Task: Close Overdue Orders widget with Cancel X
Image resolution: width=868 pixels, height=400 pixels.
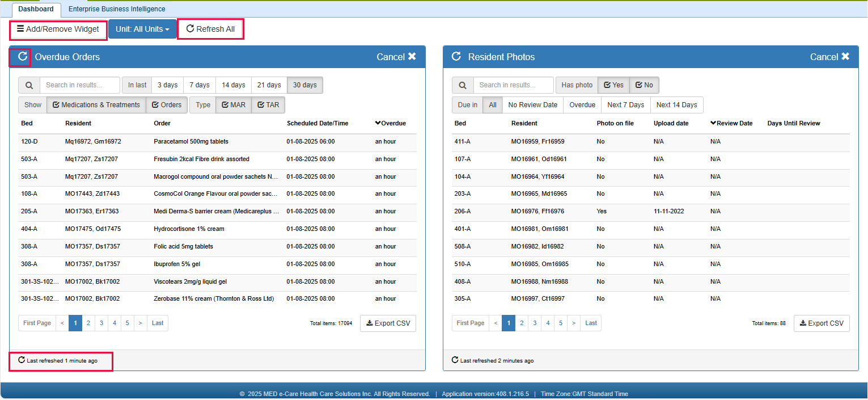Action: (x=396, y=57)
